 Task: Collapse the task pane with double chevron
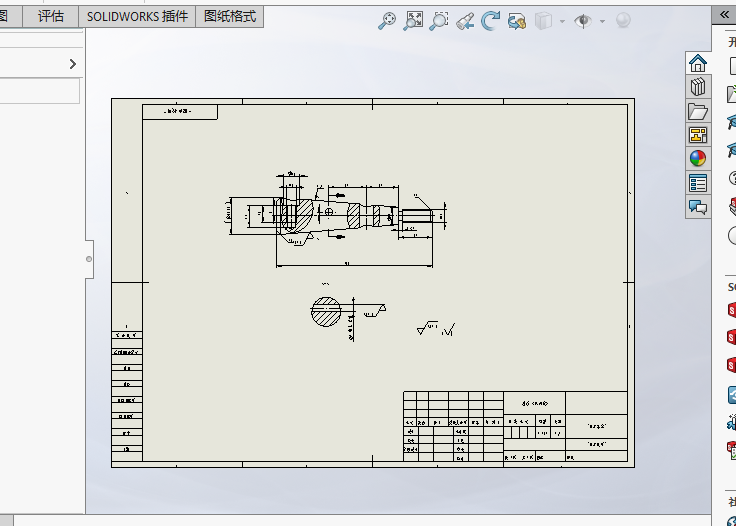point(725,15)
